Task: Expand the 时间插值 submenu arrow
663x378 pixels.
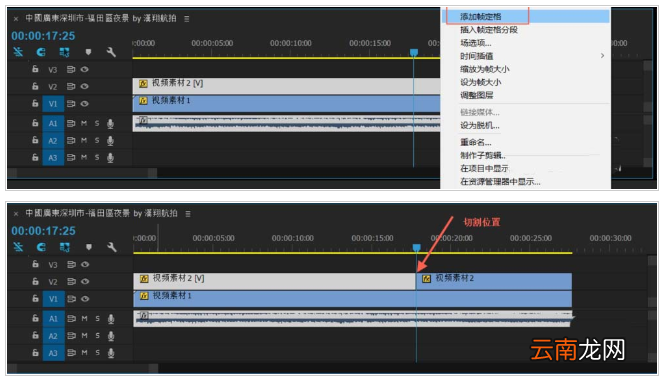Action: click(x=603, y=56)
